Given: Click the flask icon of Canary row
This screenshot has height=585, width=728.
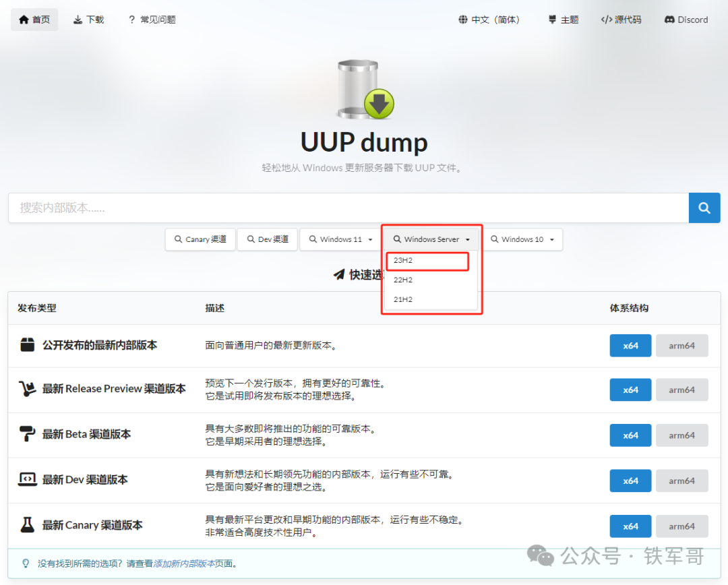Looking at the screenshot, I should [28, 524].
